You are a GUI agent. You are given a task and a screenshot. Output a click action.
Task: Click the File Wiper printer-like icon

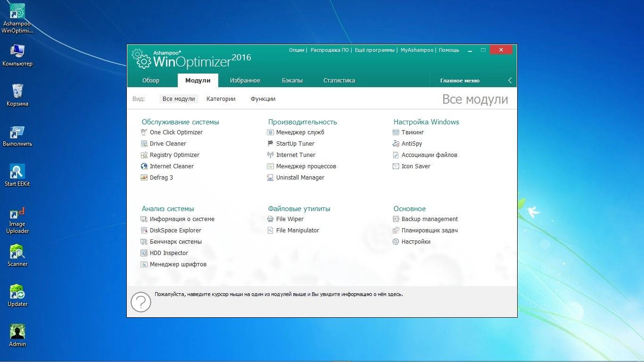pos(271,219)
